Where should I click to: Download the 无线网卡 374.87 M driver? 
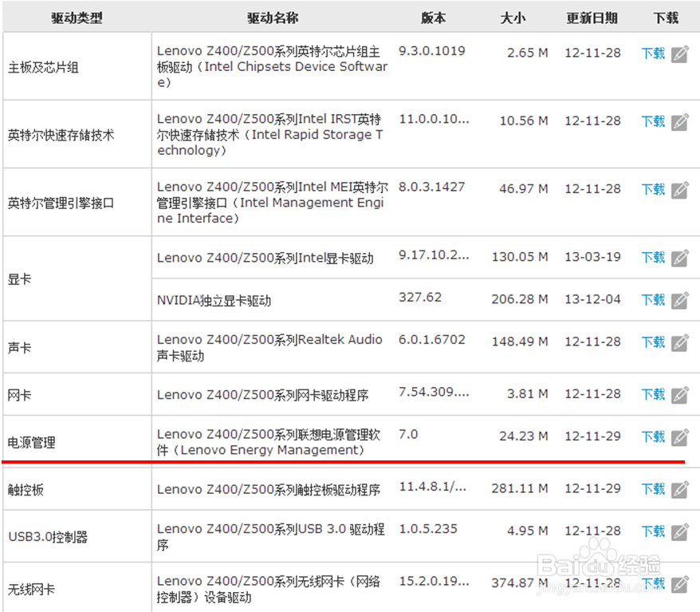pyautogui.click(x=653, y=583)
